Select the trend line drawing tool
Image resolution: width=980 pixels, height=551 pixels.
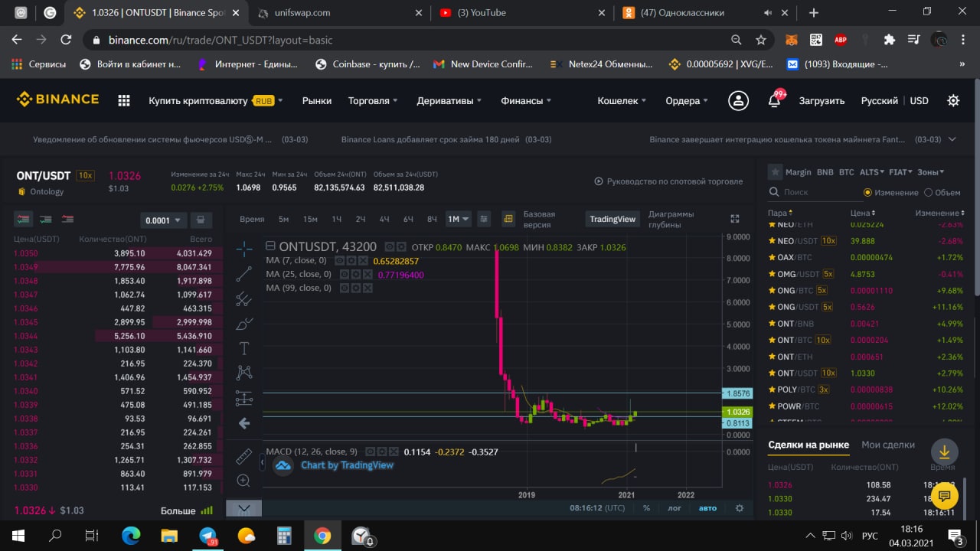coord(243,273)
